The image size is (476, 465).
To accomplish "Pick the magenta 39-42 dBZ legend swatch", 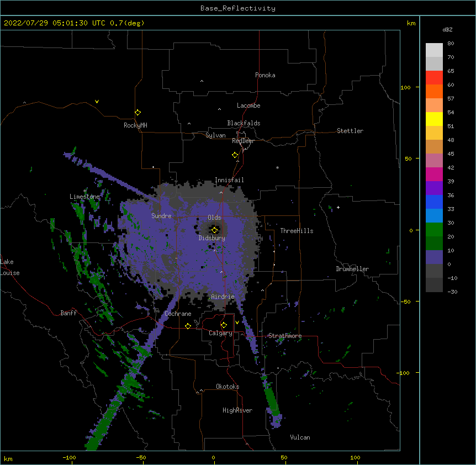I will coord(434,174).
